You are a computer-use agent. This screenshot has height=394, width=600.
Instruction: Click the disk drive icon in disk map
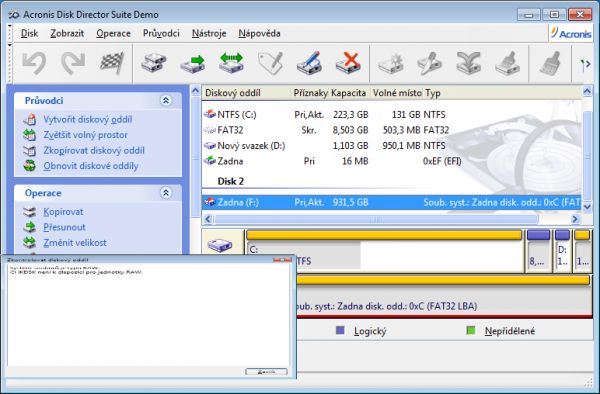coord(220,245)
